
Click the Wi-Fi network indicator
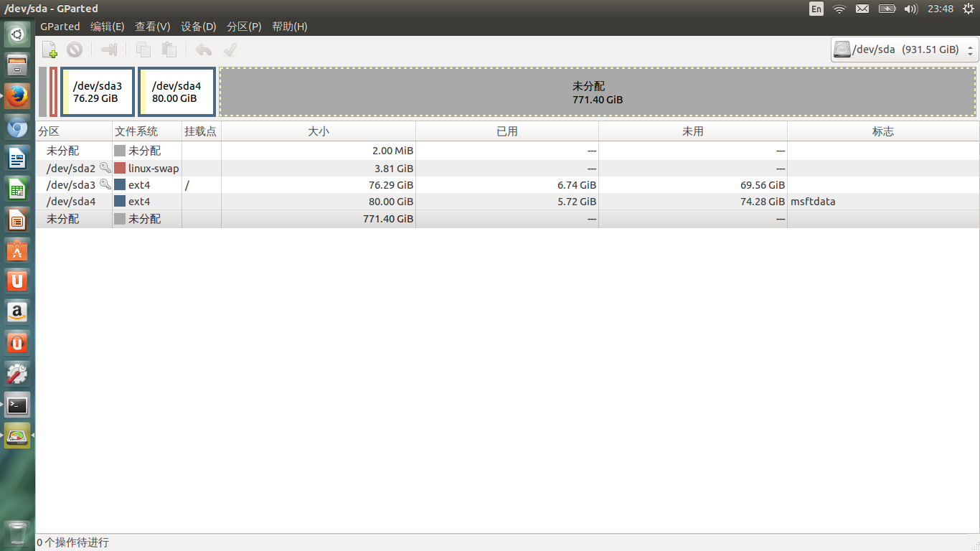pyautogui.click(x=839, y=9)
